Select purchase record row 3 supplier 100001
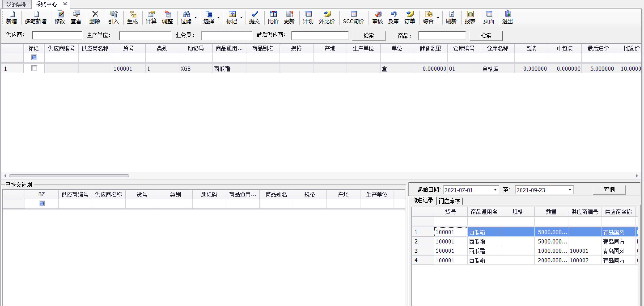Screen dimensions: 644x306 [x=525, y=251]
